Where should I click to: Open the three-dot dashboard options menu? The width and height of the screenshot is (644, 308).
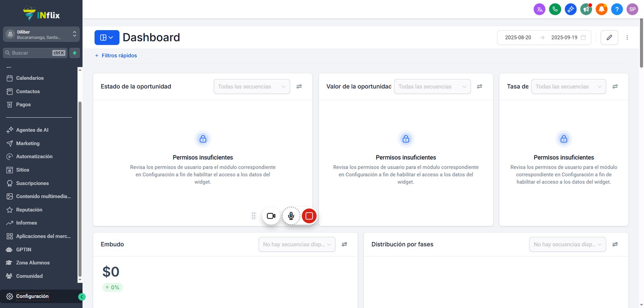click(627, 37)
